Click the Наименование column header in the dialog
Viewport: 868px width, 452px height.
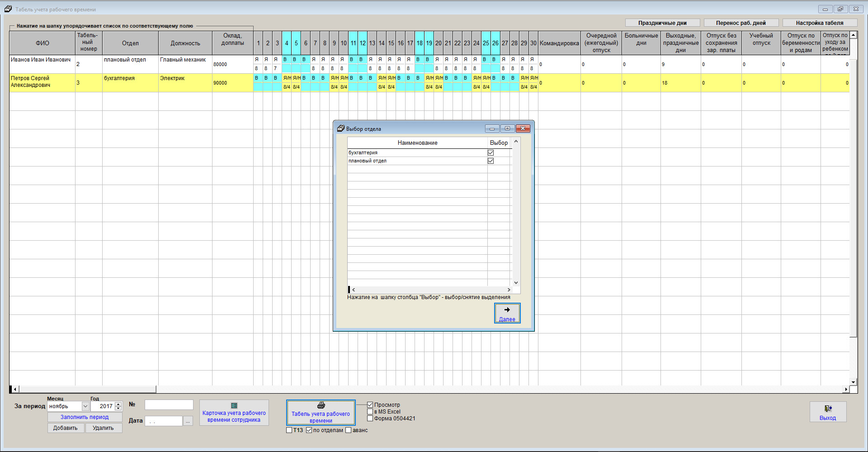click(417, 143)
